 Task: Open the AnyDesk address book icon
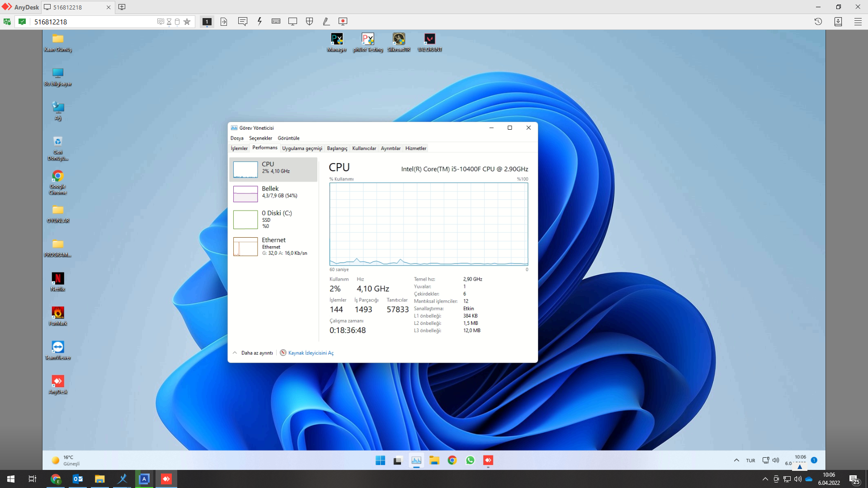pyautogui.click(x=838, y=21)
